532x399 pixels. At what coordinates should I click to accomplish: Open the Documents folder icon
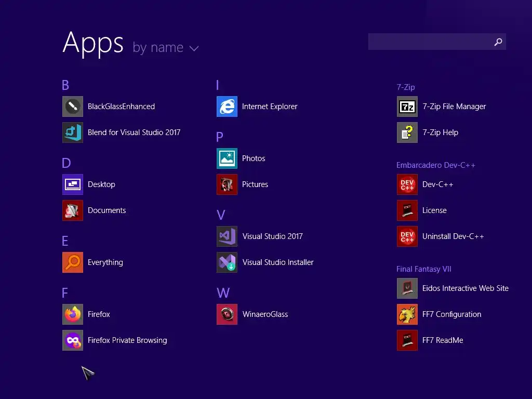point(73,210)
